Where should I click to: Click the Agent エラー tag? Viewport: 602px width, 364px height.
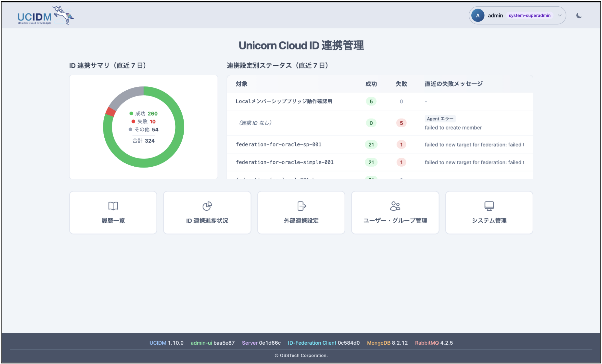(440, 119)
